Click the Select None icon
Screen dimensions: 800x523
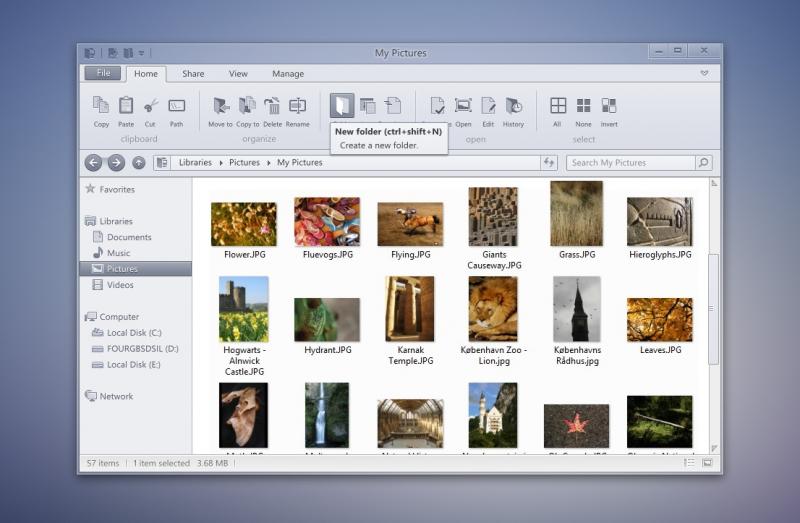click(583, 106)
